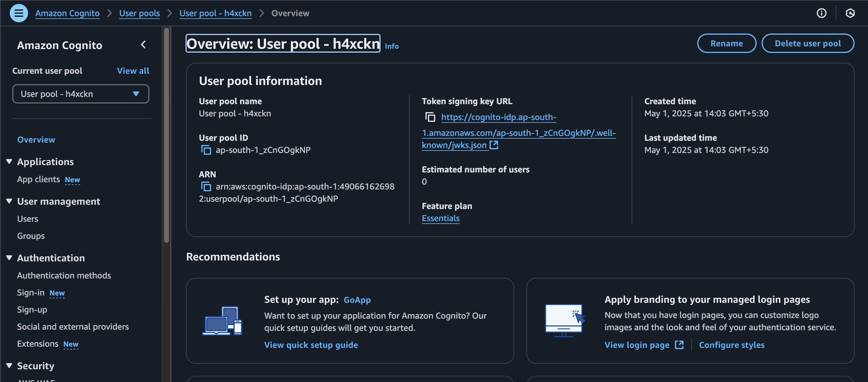Select Users in the sidebar
The image size is (868, 382).
click(28, 219)
